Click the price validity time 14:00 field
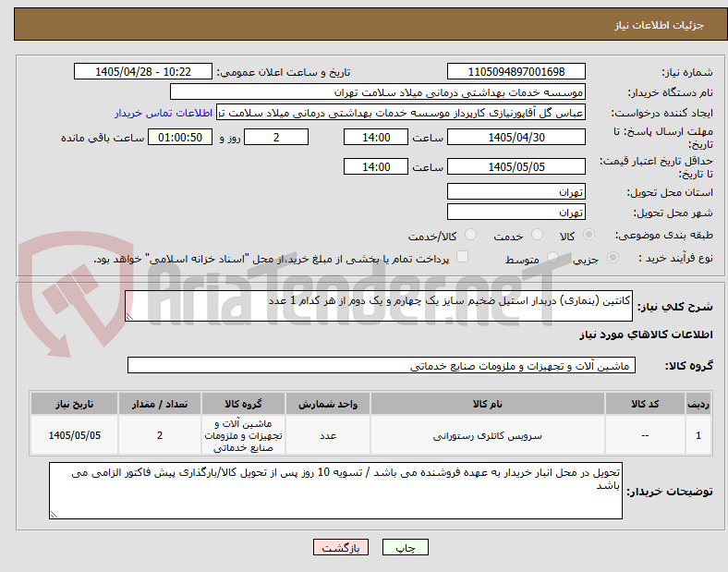Image resolution: width=728 pixels, height=572 pixels. click(x=376, y=166)
